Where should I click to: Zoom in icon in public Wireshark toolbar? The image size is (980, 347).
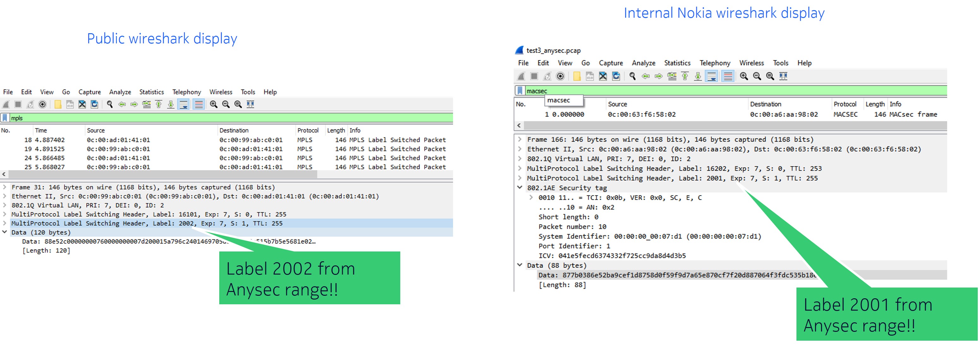(x=214, y=104)
